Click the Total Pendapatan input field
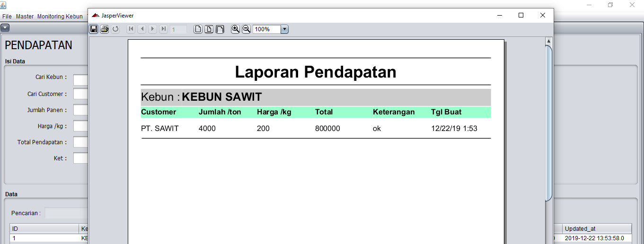Image resolution: width=644 pixels, height=244 pixels. 81,142
